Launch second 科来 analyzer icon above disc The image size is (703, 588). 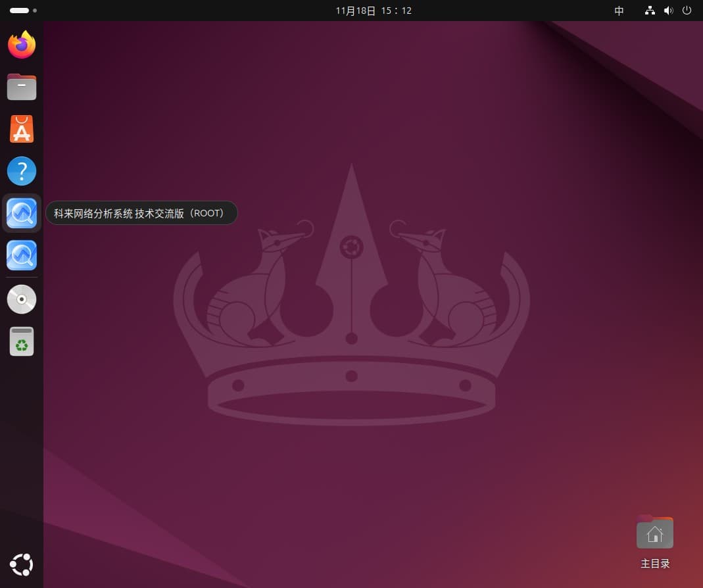coord(22,255)
